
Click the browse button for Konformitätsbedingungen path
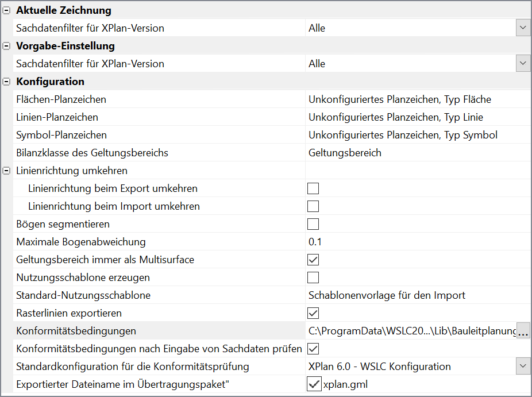point(523,331)
